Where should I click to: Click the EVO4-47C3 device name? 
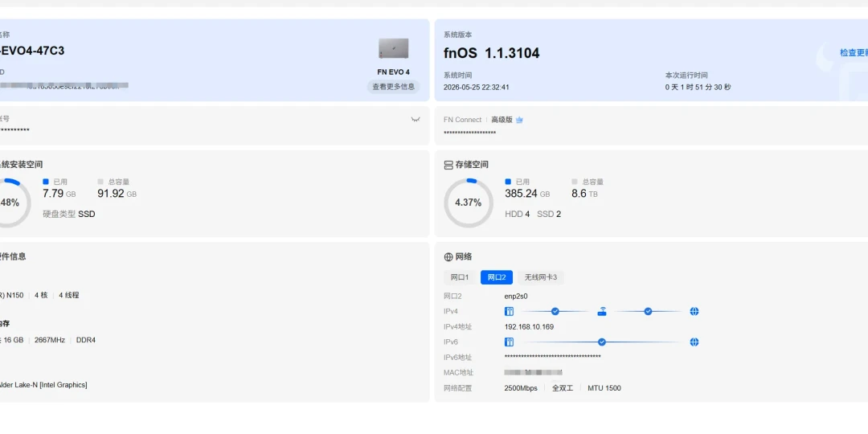coord(32,51)
